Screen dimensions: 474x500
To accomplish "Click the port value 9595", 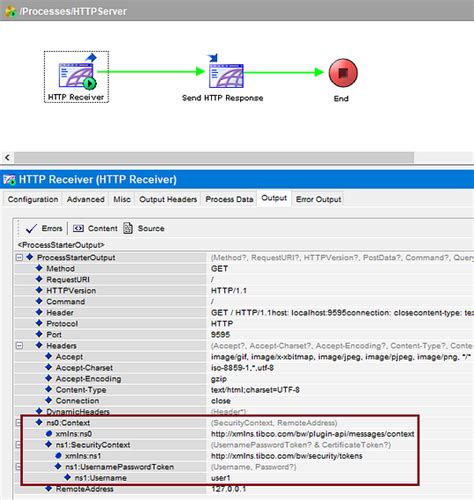I will tap(220, 334).
